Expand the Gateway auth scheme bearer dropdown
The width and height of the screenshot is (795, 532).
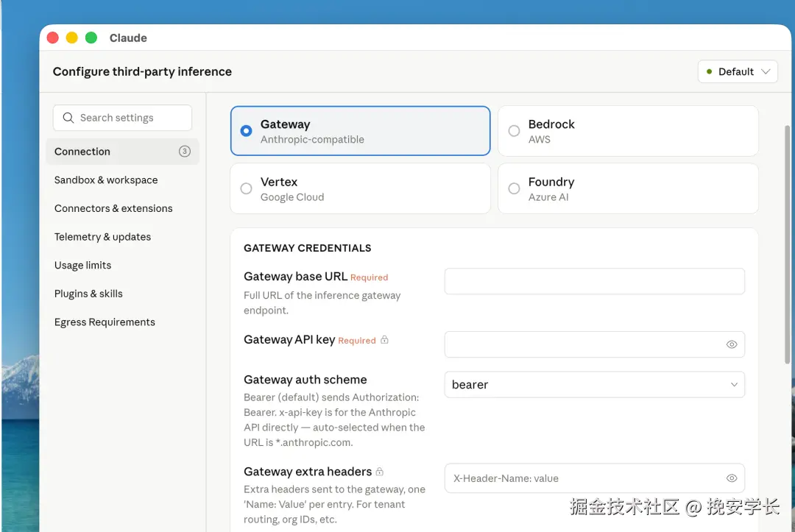pyautogui.click(x=594, y=385)
